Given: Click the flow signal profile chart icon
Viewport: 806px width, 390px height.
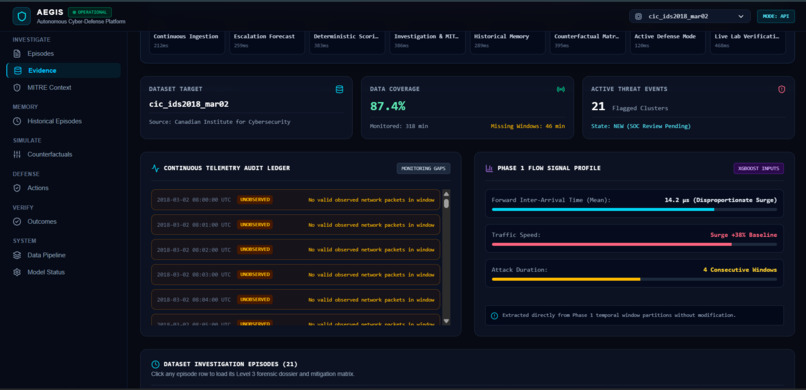Looking at the screenshot, I should click(x=489, y=168).
